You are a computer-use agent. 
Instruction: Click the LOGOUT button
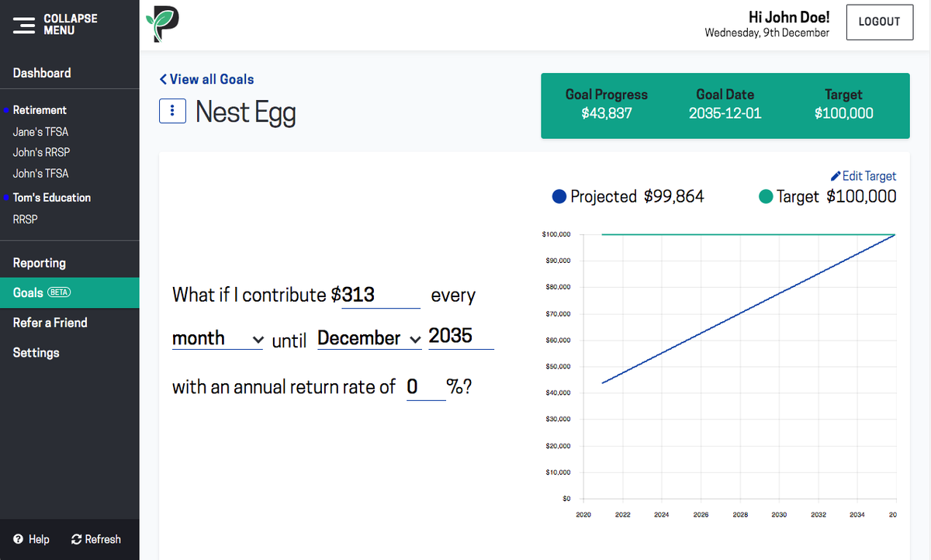879,22
